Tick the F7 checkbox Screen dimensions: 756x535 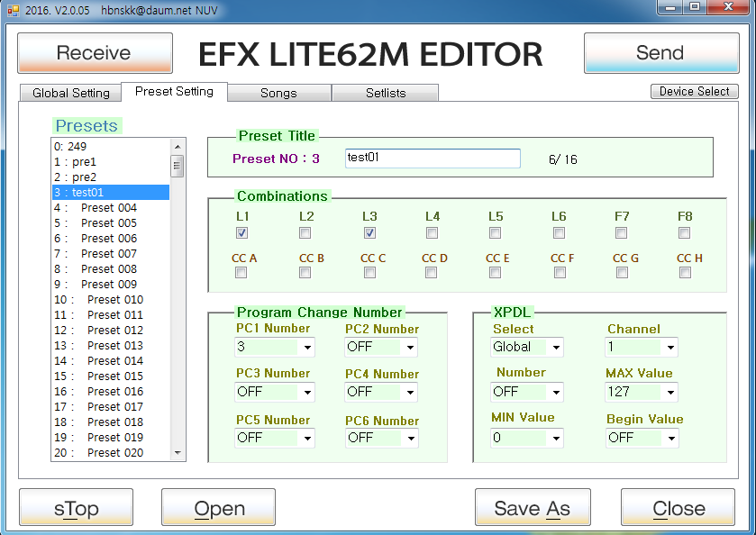622,233
